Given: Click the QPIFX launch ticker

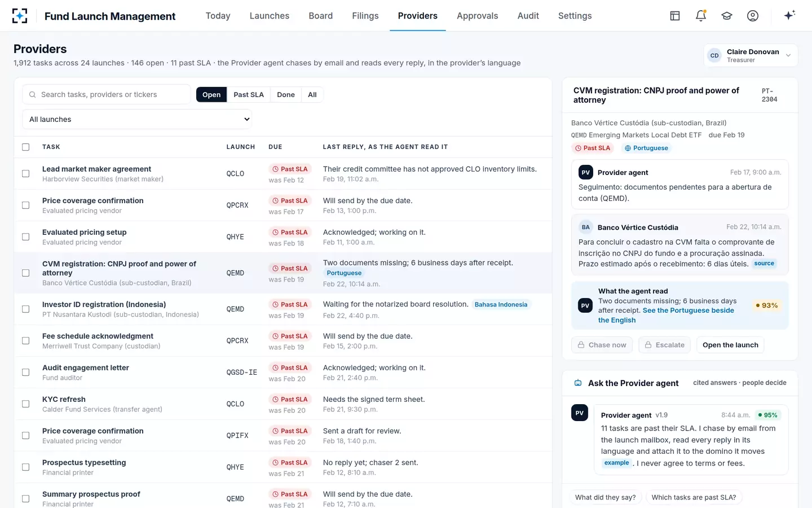Looking at the screenshot, I should [x=237, y=436].
